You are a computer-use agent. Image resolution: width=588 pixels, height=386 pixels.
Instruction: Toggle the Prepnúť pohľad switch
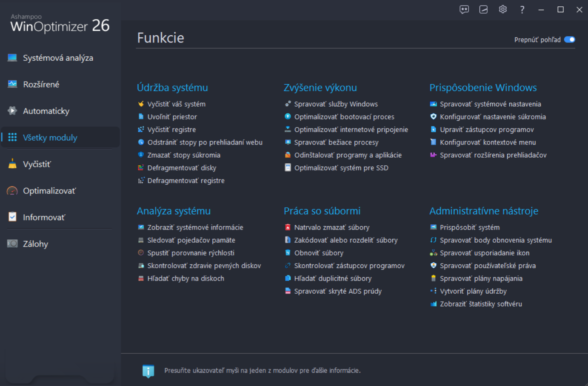coord(569,40)
